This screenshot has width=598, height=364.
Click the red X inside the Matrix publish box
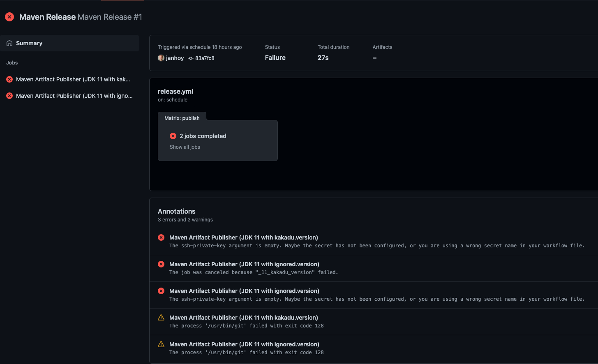point(173,136)
